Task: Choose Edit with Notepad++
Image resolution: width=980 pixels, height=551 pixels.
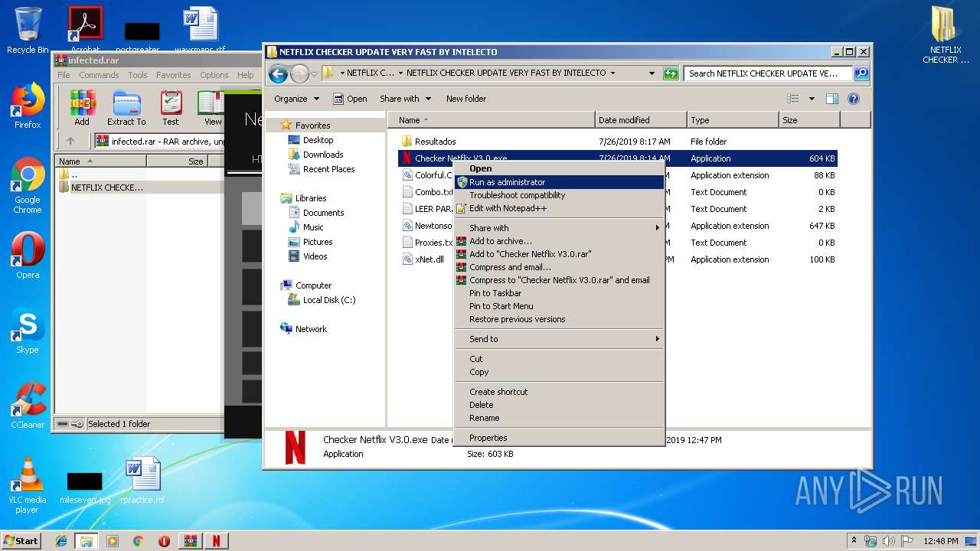Action: (x=559, y=208)
